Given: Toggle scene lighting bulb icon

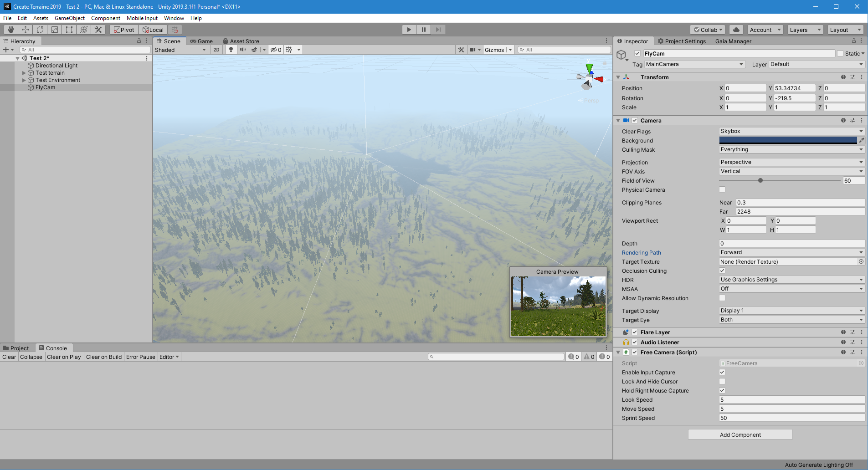Looking at the screenshot, I should [231, 50].
